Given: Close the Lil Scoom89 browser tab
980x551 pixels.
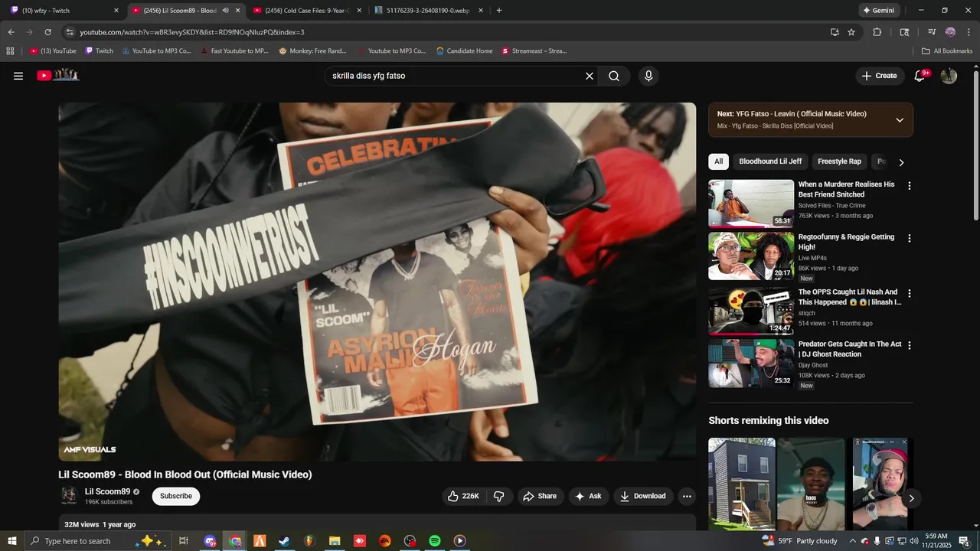Looking at the screenshot, I should [237, 11].
